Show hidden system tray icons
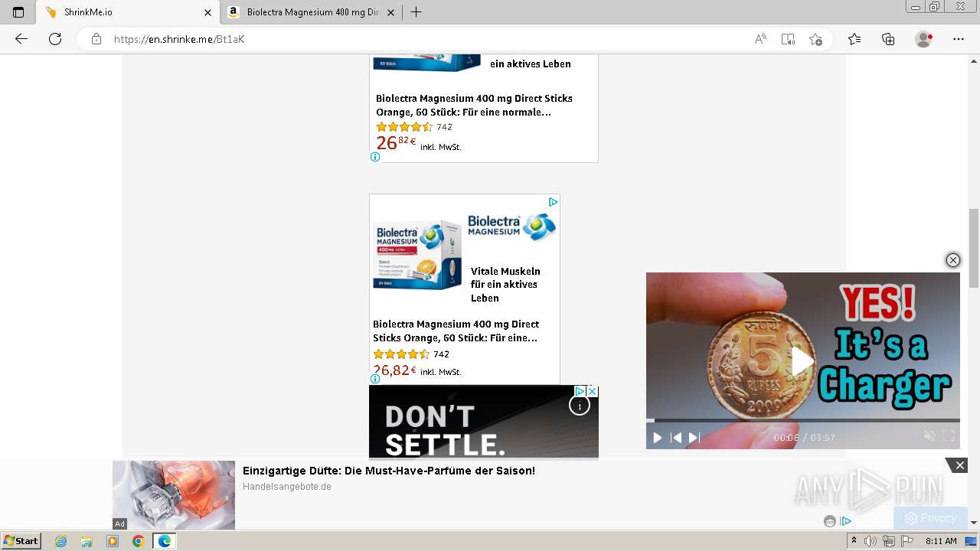 pos(854,541)
